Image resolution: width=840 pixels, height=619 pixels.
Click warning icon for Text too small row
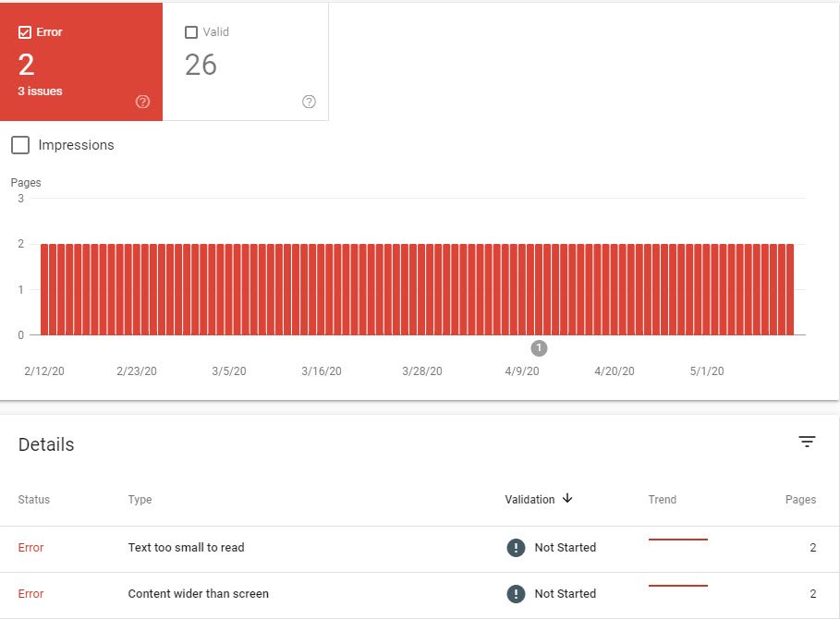(x=516, y=547)
